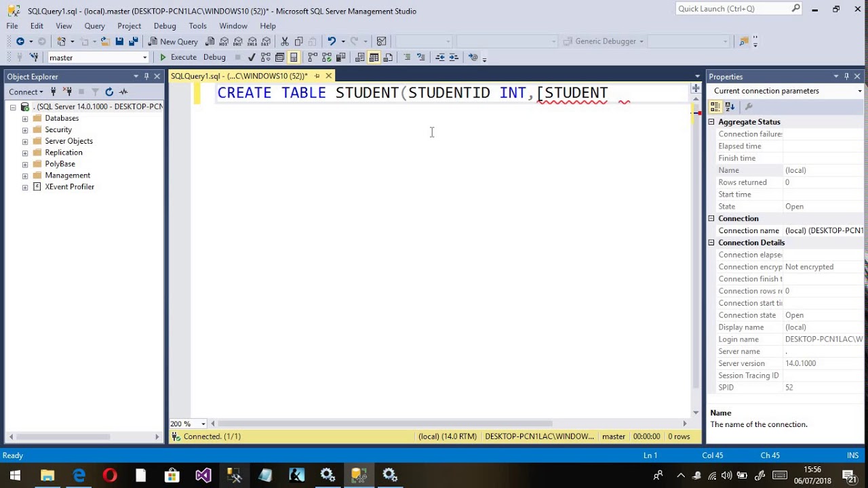Click the Categorized view icon in Properties
868x488 pixels.
pyautogui.click(x=715, y=106)
